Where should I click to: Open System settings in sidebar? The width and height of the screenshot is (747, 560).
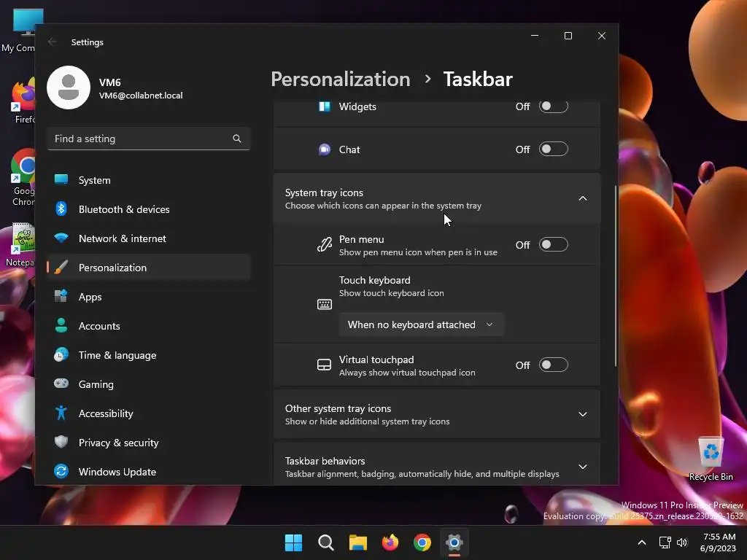click(149, 180)
